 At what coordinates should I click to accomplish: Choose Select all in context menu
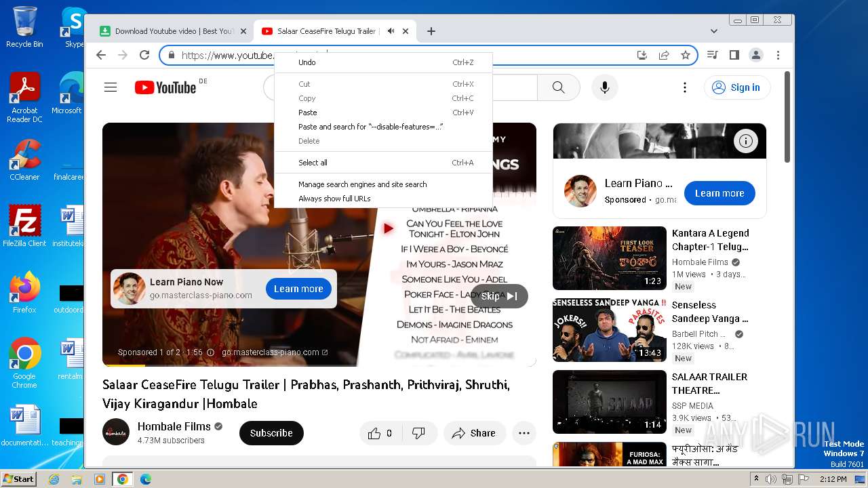(383, 163)
